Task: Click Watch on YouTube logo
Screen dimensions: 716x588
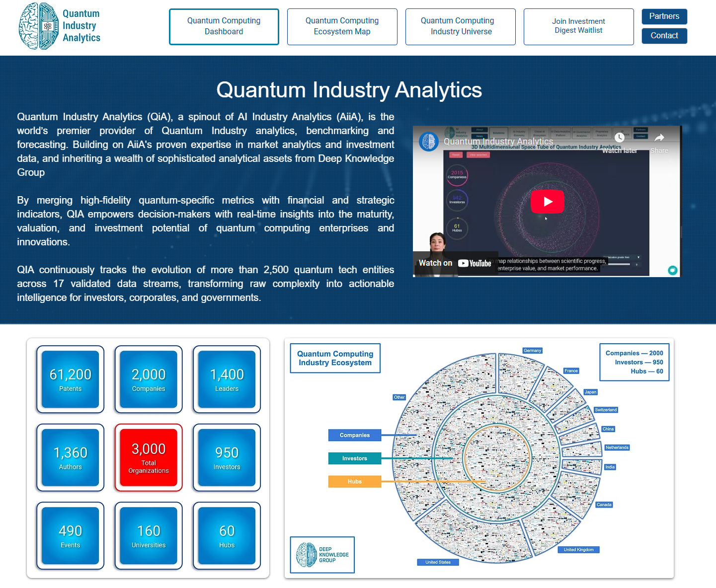Action: 474,263
